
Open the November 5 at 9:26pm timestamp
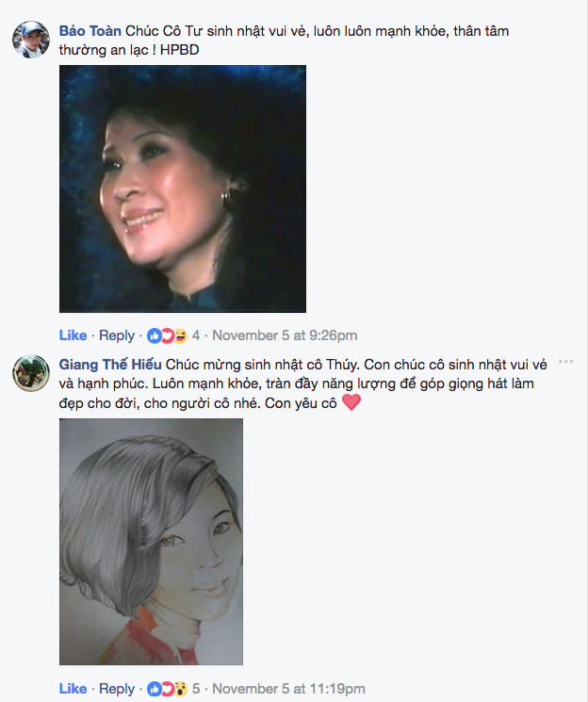click(x=285, y=335)
